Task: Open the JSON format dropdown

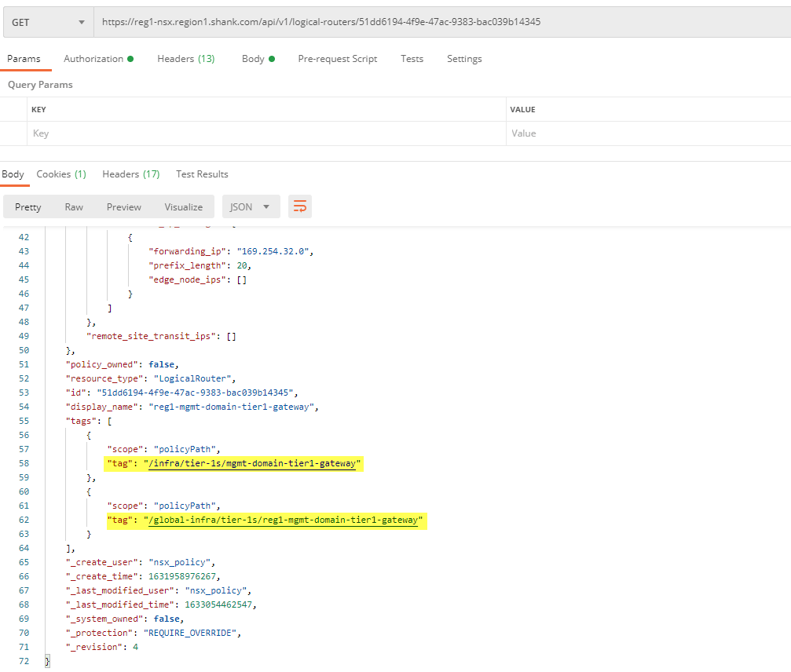Action: pos(251,207)
